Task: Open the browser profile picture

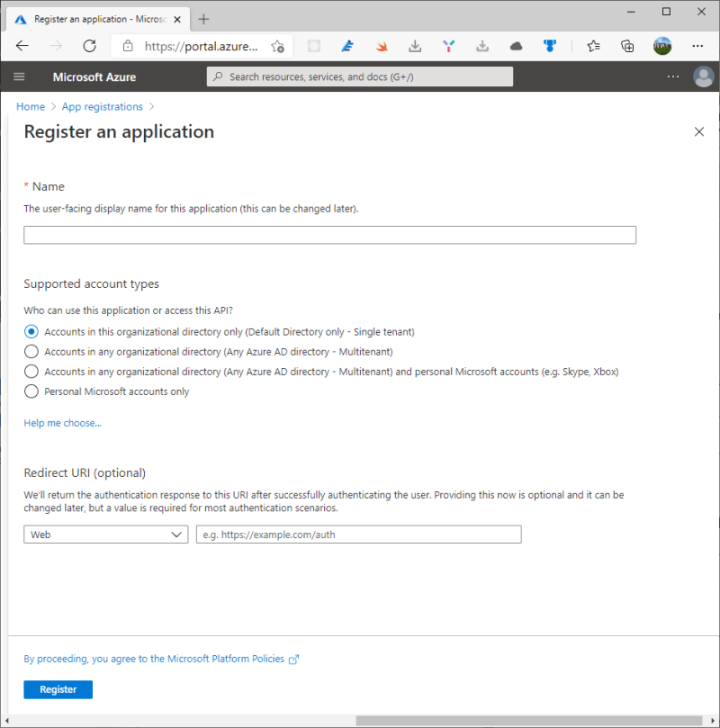Action: pyautogui.click(x=662, y=46)
